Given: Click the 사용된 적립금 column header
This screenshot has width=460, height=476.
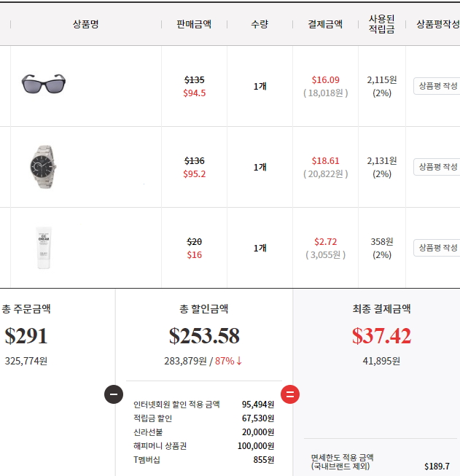Looking at the screenshot, I should [x=382, y=24].
